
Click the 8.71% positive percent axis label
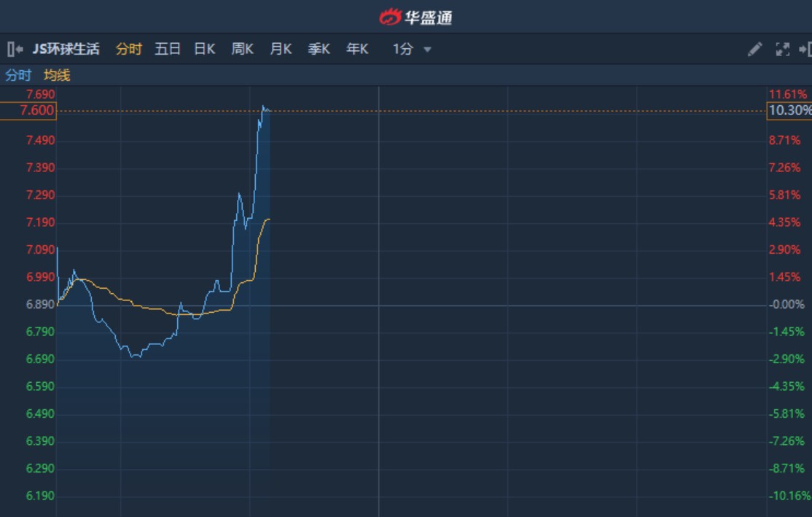(x=784, y=141)
